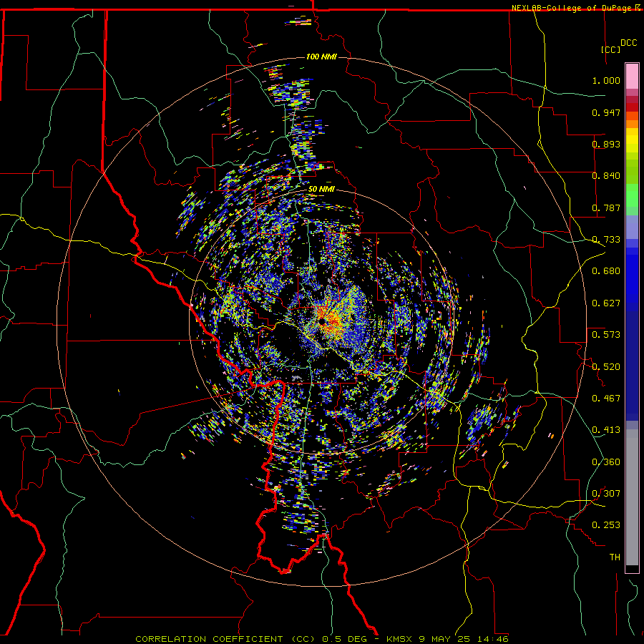The width and height of the screenshot is (644, 644).
Task: Pick the pink swatch atop the color bar
Action: [632, 76]
